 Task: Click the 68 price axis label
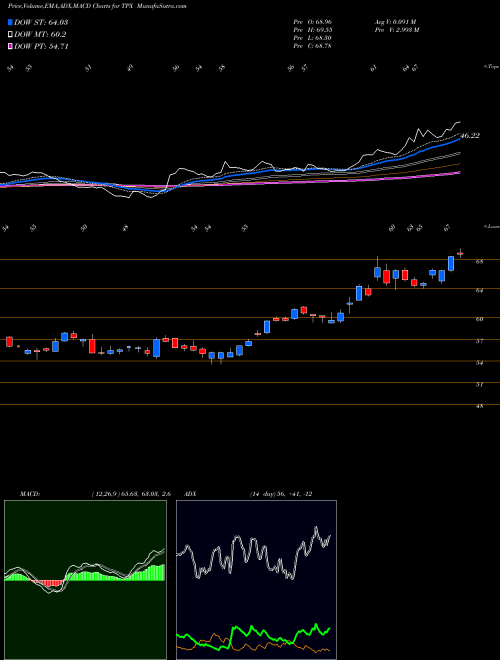(480, 261)
